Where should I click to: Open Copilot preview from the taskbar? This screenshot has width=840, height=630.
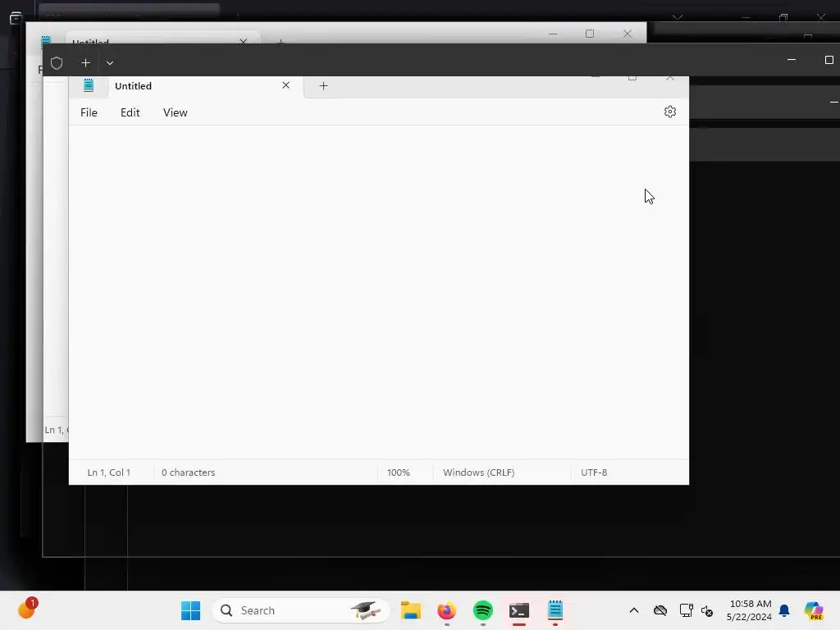click(x=814, y=610)
